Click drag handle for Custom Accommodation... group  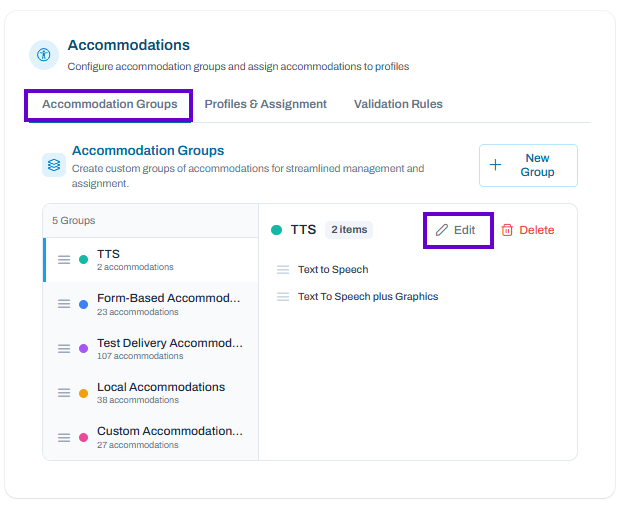point(64,438)
